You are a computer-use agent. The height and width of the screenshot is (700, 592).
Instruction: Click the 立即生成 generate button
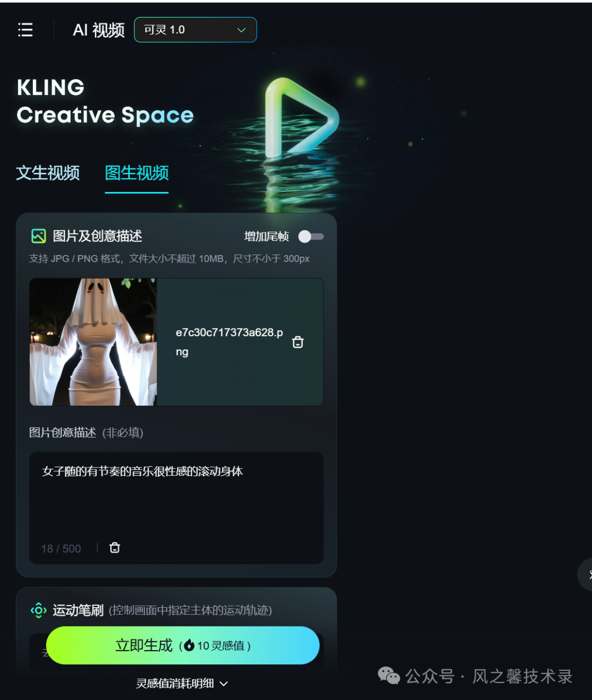click(183, 645)
